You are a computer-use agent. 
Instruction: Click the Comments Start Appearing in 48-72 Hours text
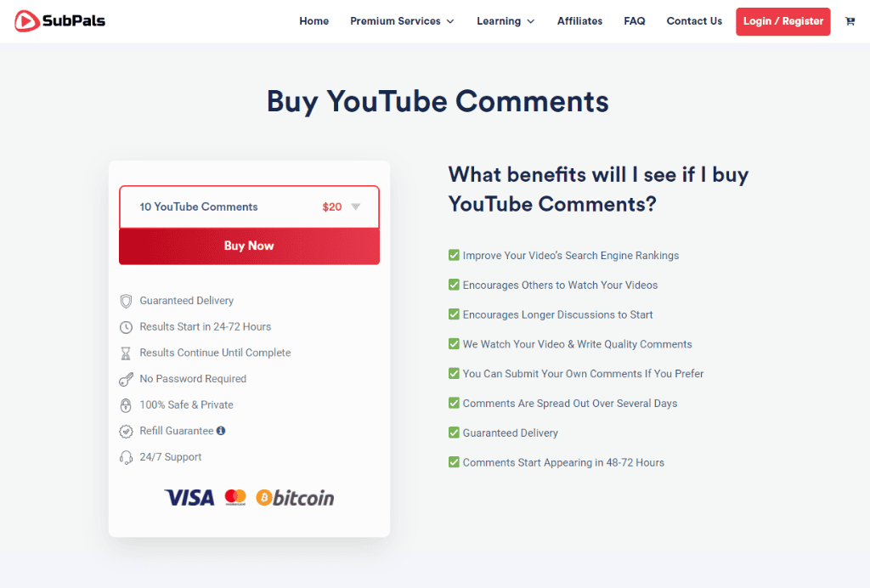click(563, 462)
